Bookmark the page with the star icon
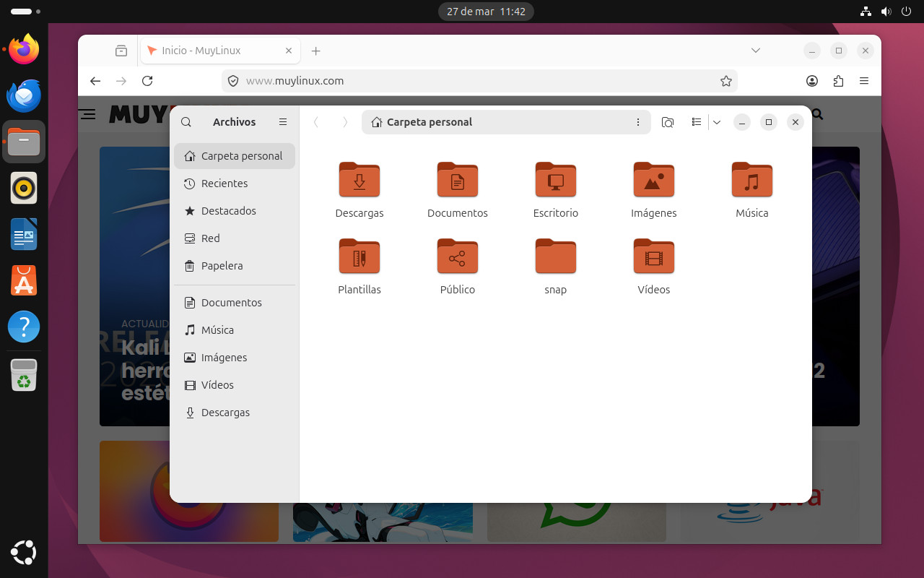 coord(725,81)
